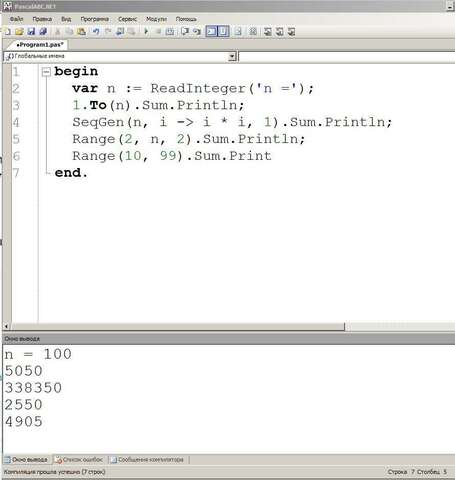This screenshot has height=480, width=455.
Task: Click the New file icon in toolbar
Action: pyautogui.click(x=7, y=32)
